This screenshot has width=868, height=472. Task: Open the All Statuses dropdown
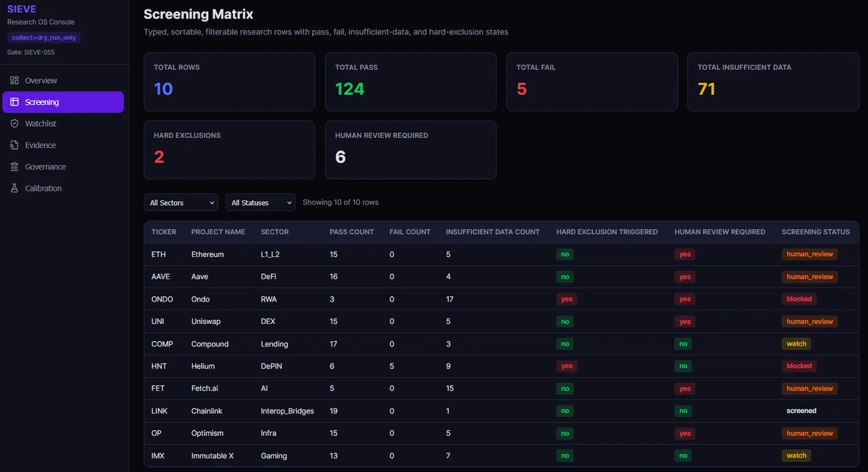(260, 203)
